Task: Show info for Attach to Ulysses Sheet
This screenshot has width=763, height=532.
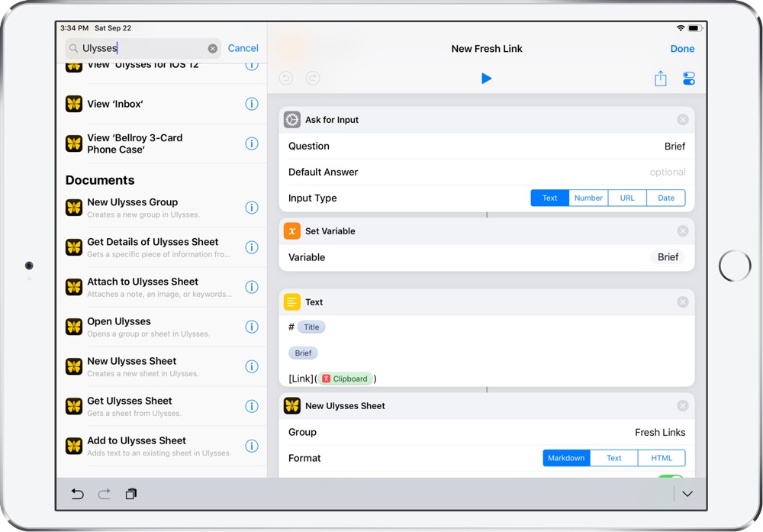Action: [x=252, y=287]
